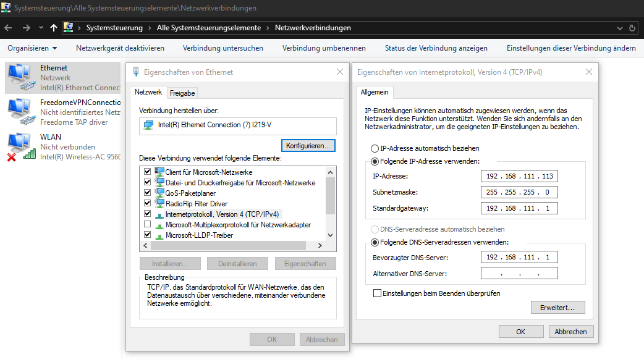Screen dimensions: 644x362
Task: Click the window title bar control panel icon
Action: [x=6, y=7]
